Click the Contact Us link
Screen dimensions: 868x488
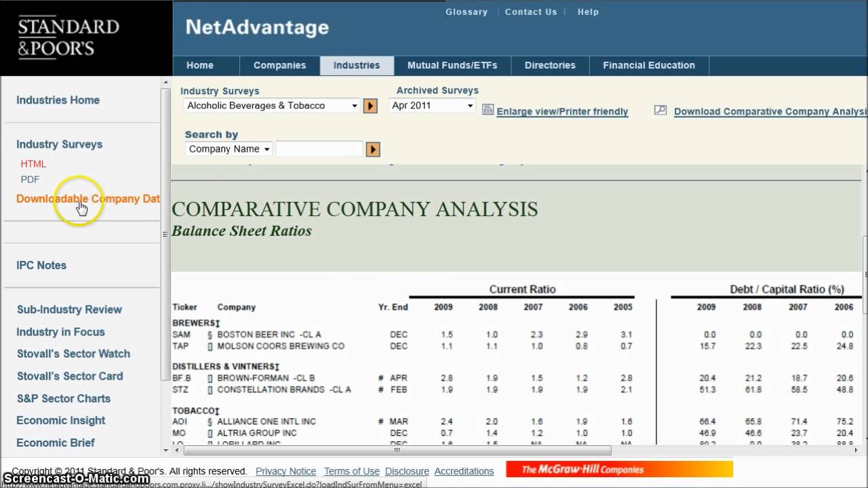coord(531,12)
